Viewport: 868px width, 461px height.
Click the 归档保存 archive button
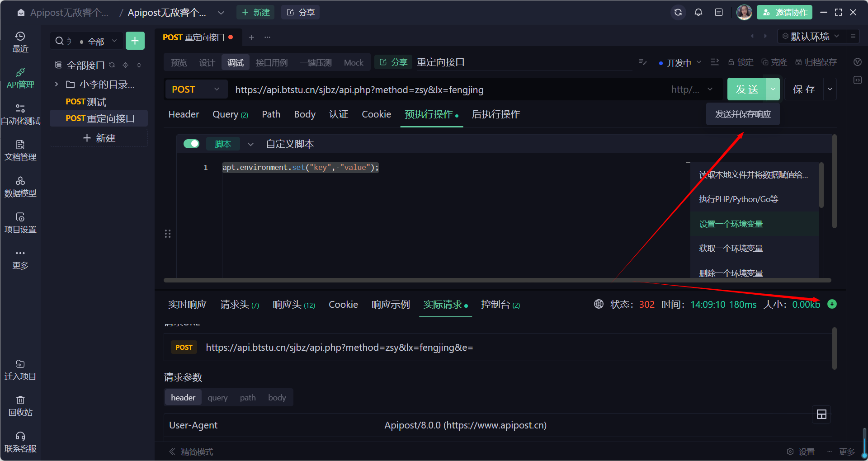pos(816,62)
